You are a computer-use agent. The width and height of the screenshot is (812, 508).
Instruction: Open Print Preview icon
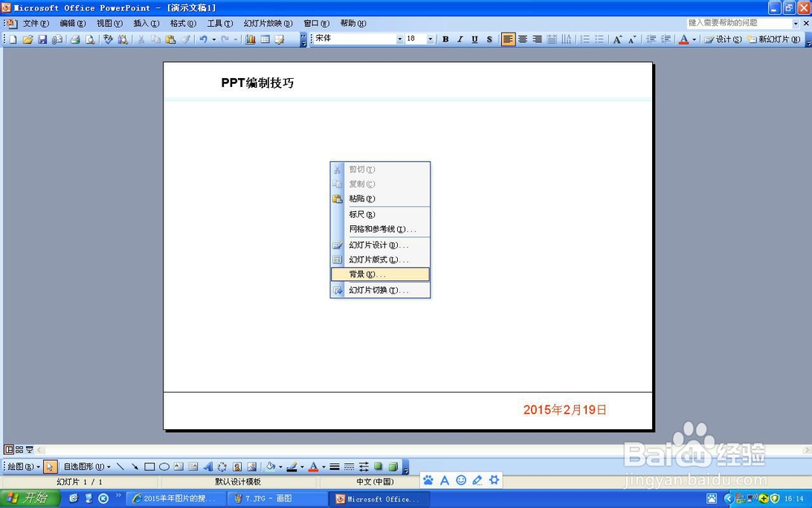pos(90,39)
